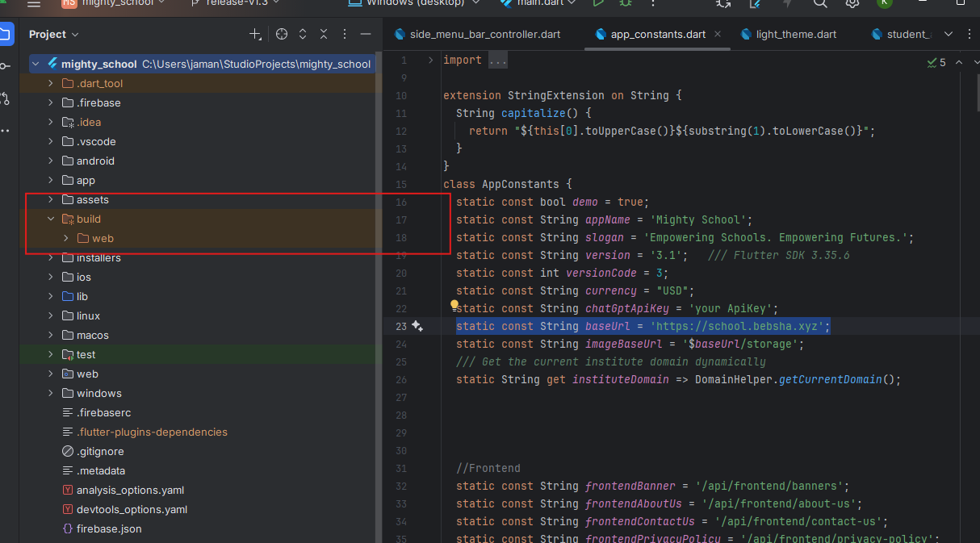Viewport: 980px width, 543px height.
Task: Click Select Opened File crosshair icon
Action: click(282, 34)
